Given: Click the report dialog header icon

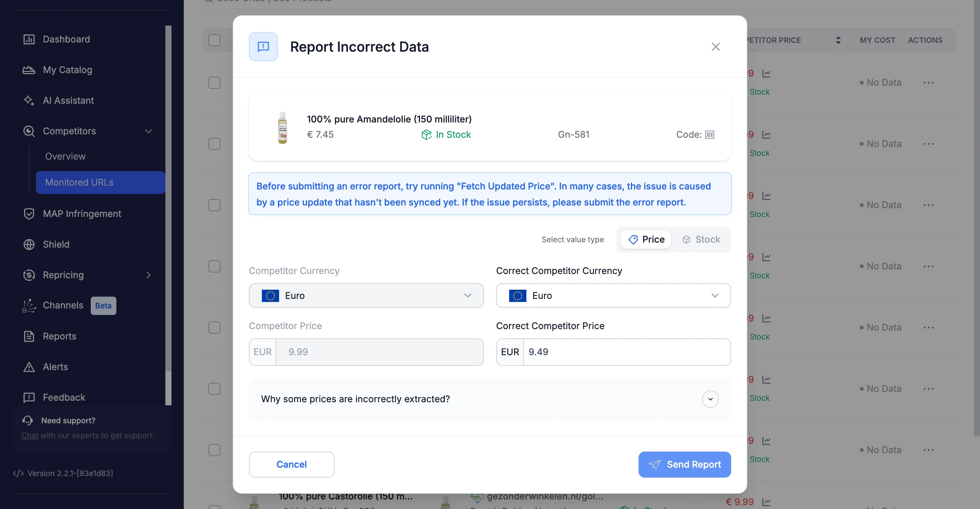Looking at the screenshot, I should 263,47.
